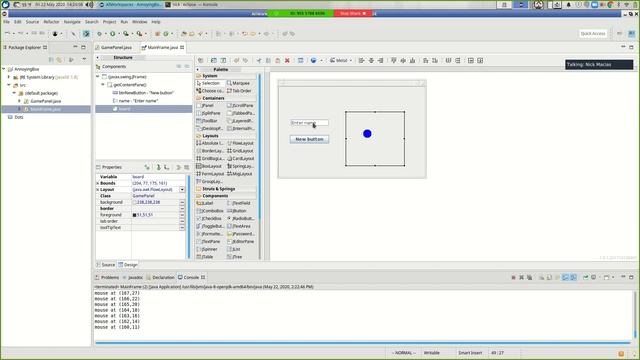Click the Run icon in main toolbar

(x=113, y=34)
